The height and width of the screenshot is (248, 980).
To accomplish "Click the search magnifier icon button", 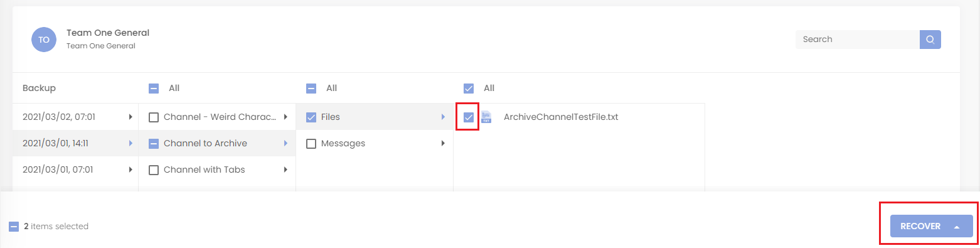I will (x=930, y=39).
